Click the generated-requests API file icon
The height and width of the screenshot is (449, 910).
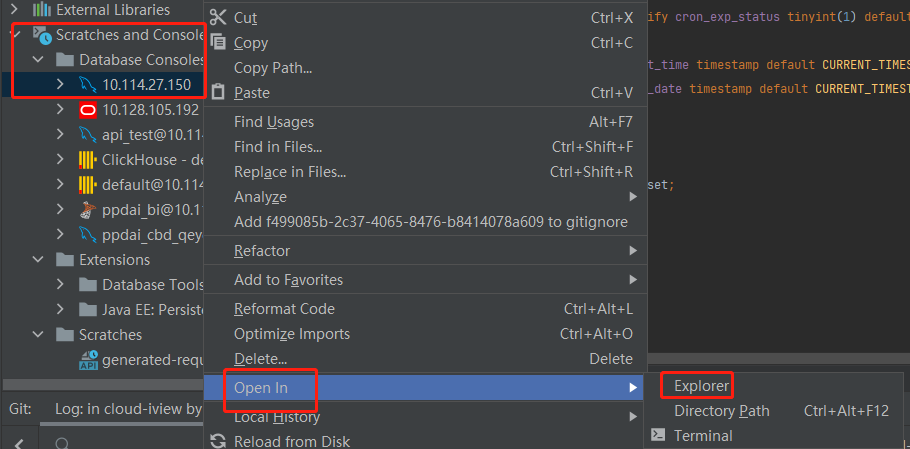(x=88, y=360)
